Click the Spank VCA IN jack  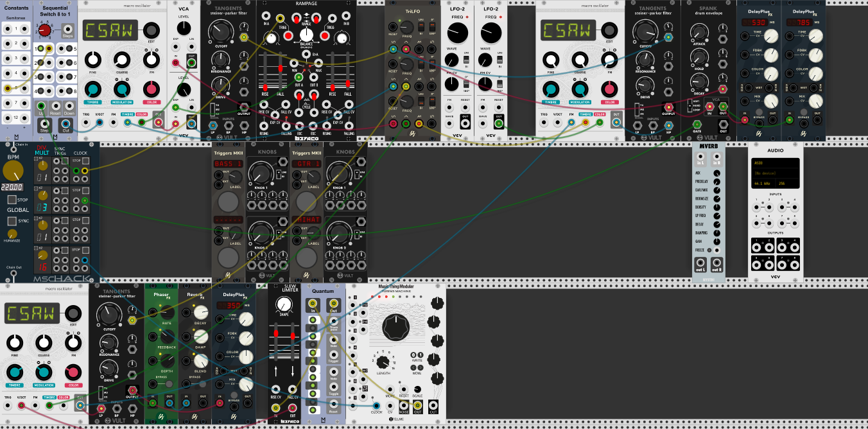[709, 107]
